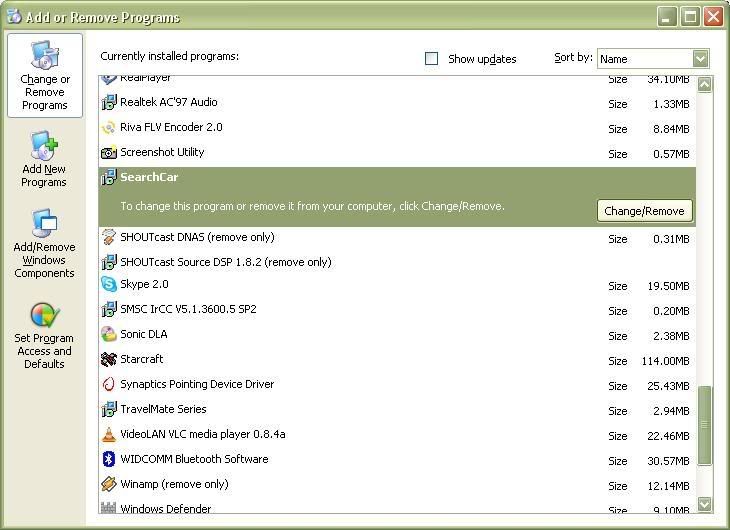This screenshot has width=730, height=530.
Task: Click the scrollbar down arrow
Action: click(x=704, y=503)
